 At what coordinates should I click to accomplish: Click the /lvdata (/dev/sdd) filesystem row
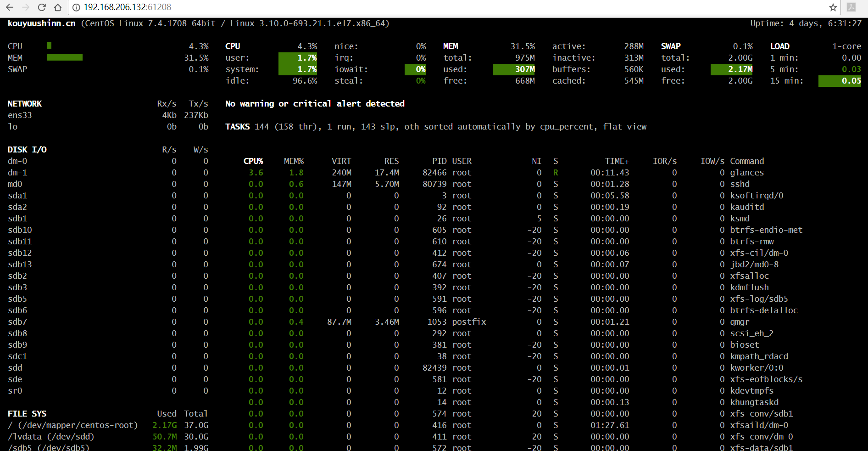pos(108,437)
